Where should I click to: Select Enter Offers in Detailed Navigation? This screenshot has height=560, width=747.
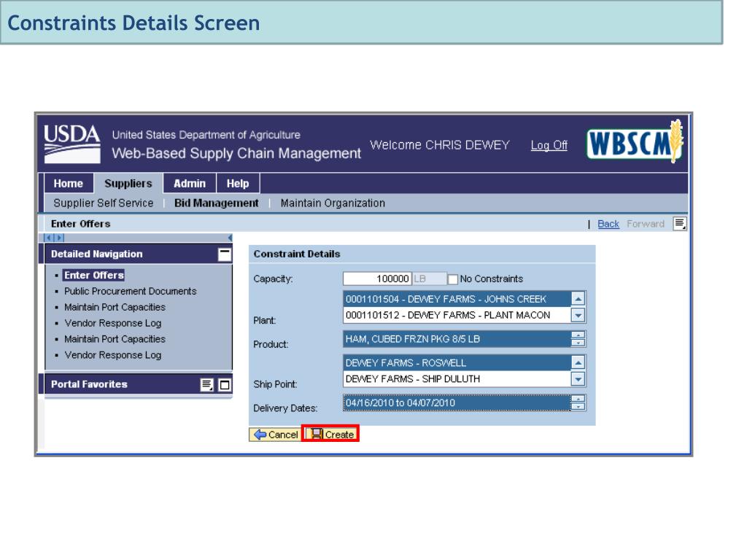(x=94, y=275)
